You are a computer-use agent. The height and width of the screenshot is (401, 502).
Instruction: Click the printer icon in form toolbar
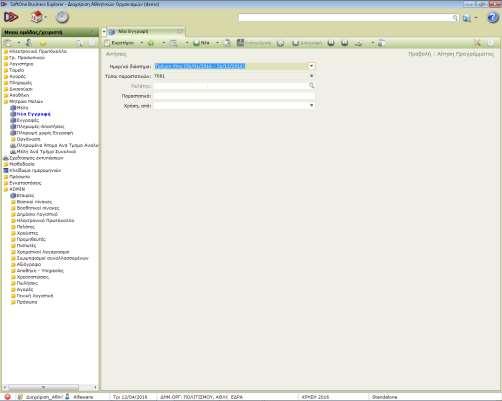pos(358,43)
